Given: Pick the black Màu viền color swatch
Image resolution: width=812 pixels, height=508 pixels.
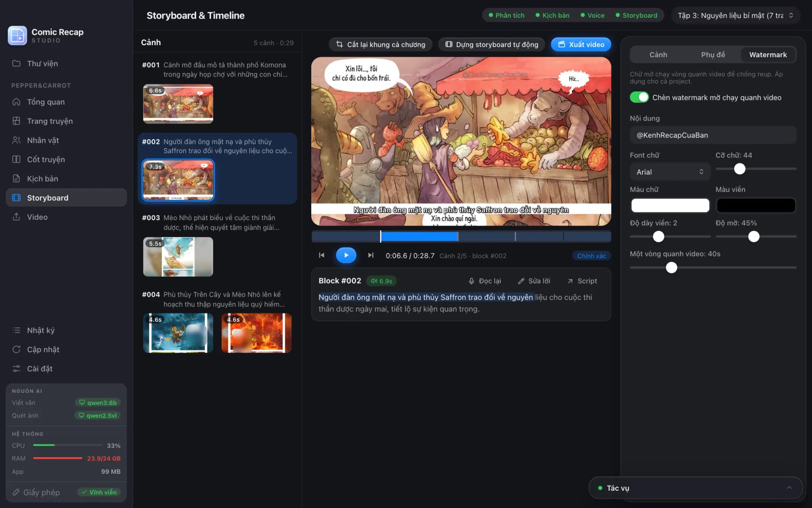Looking at the screenshot, I should pos(756,205).
